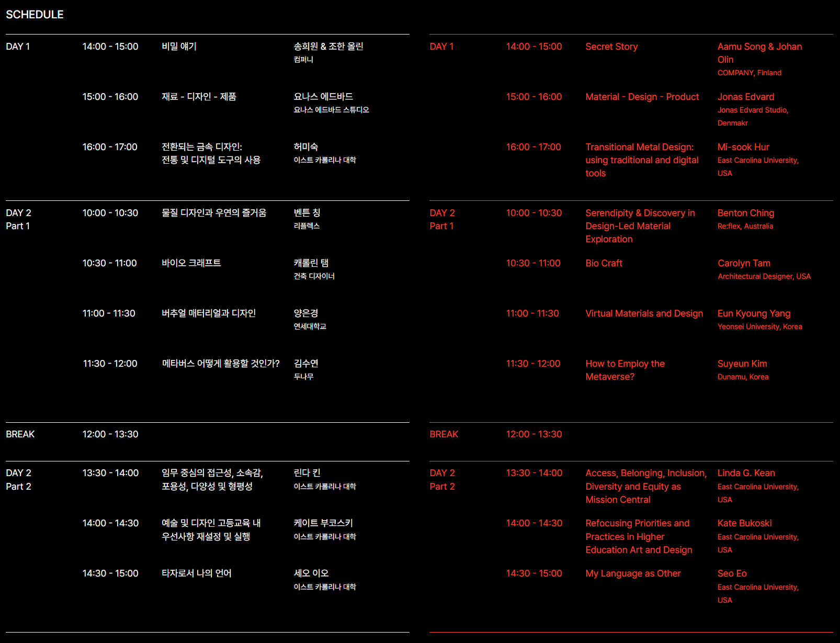Click speaker Linda G. Kean
The height and width of the screenshot is (643, 840).
click(746, 473)
